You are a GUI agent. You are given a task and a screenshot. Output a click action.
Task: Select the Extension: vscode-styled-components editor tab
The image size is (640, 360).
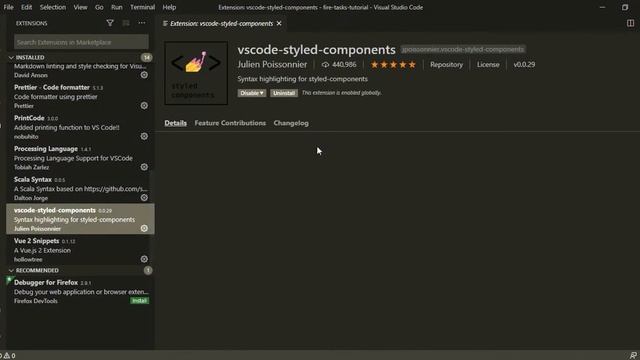[x=222, y=24]
